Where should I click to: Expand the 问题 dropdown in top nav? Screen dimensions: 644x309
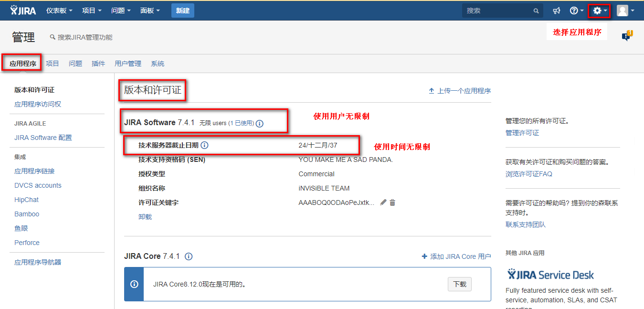tap(121, 11)
